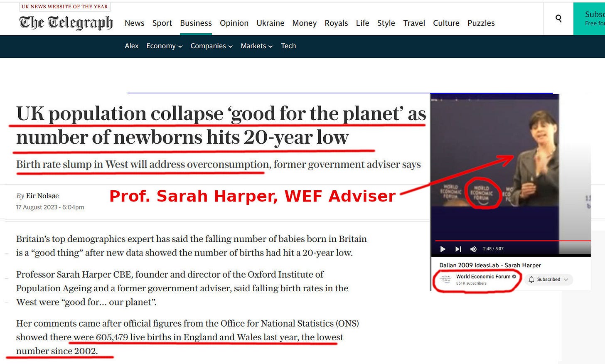Open the Ukraine section
The width and height of the screenshot is (605, 364).
[x=271, y=23]
